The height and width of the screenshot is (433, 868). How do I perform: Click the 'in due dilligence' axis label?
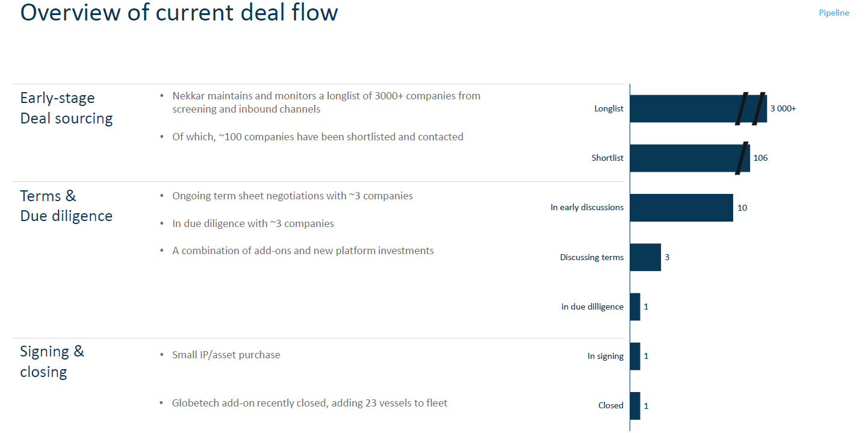point(592,307)
